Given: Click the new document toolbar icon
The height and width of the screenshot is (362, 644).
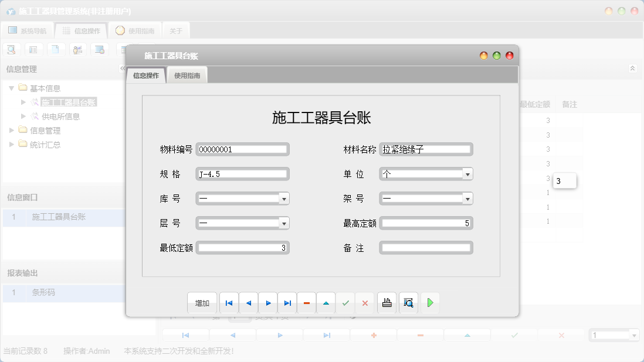Looking at the screenshot, I should coord(56,49).
